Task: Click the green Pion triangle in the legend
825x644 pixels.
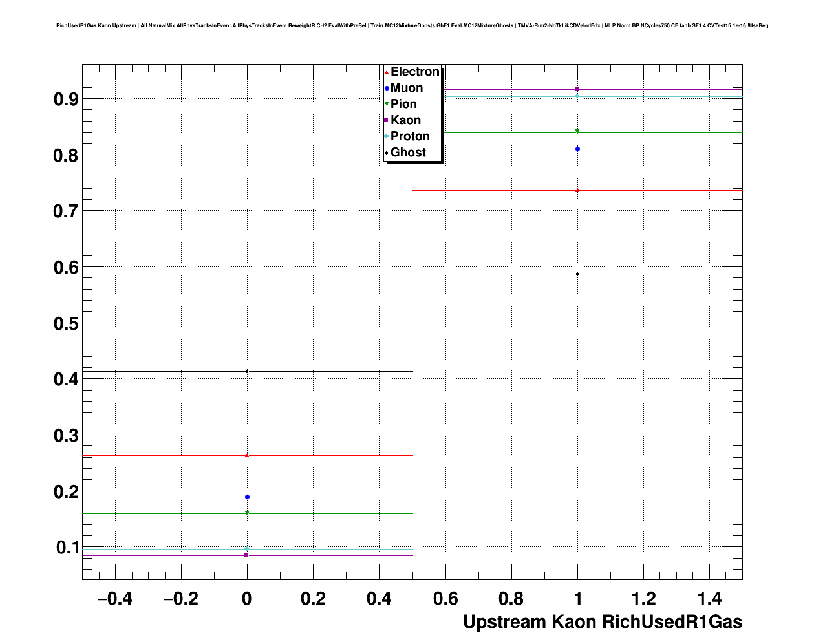Action: (387, 104)
